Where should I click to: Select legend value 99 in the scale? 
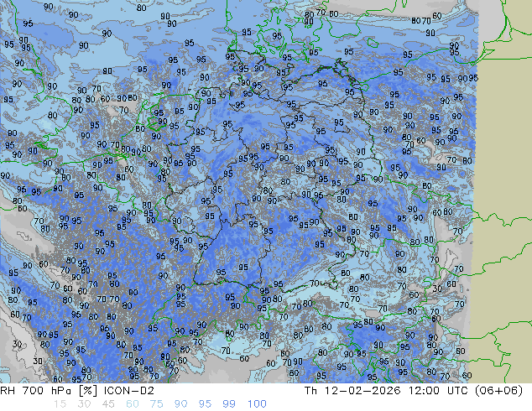coord(229,404)
